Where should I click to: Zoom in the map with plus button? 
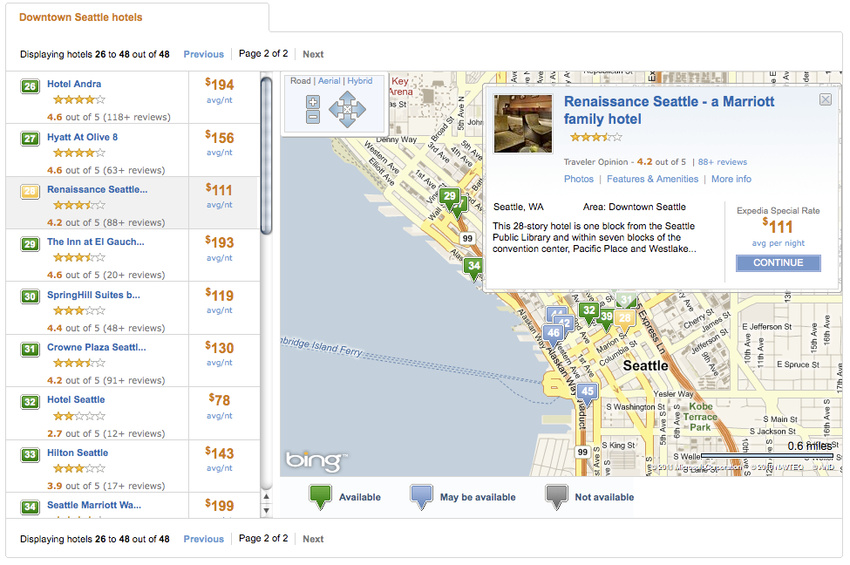click(313, 101)
